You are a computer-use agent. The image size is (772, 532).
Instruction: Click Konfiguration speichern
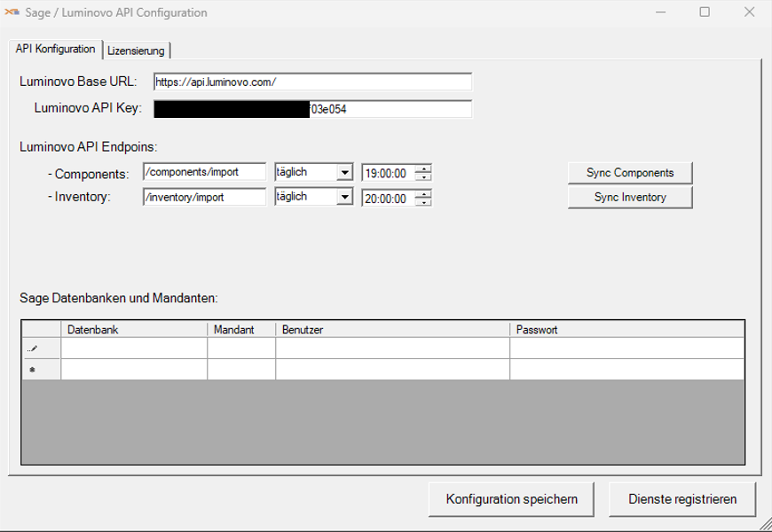coord(510,498)
